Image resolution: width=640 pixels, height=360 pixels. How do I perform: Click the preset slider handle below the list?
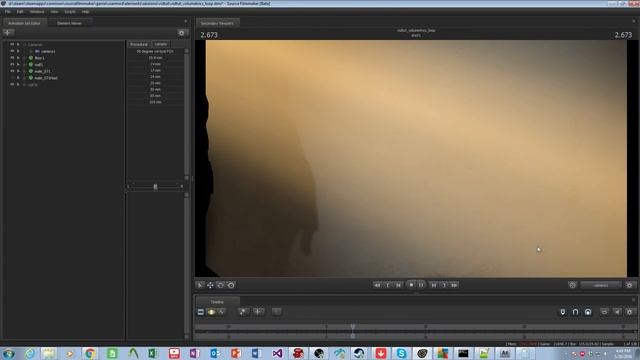[x=155, y=187]
